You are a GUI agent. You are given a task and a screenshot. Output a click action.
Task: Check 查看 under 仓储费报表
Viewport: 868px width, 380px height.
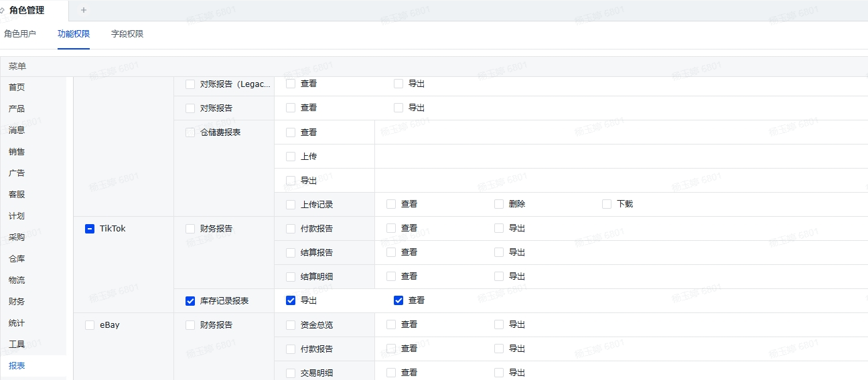click(291, 132)
